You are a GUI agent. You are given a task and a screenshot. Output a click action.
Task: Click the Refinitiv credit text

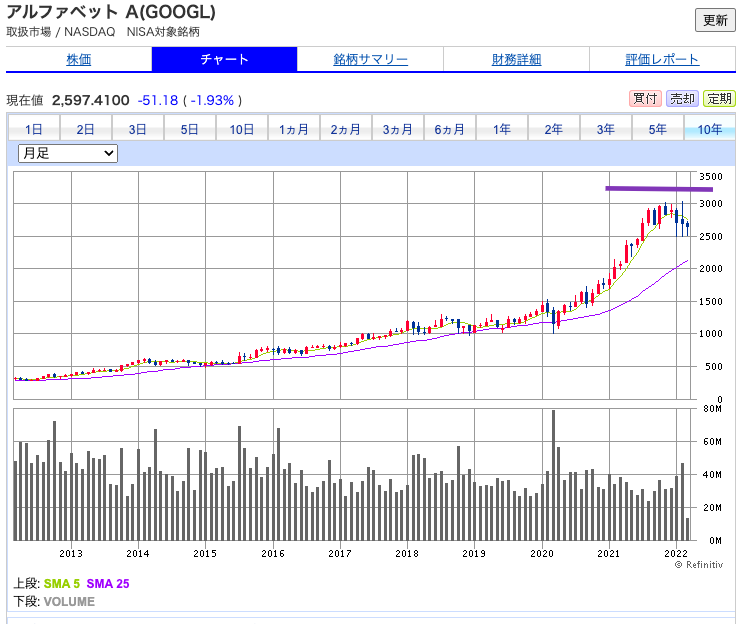699,564
